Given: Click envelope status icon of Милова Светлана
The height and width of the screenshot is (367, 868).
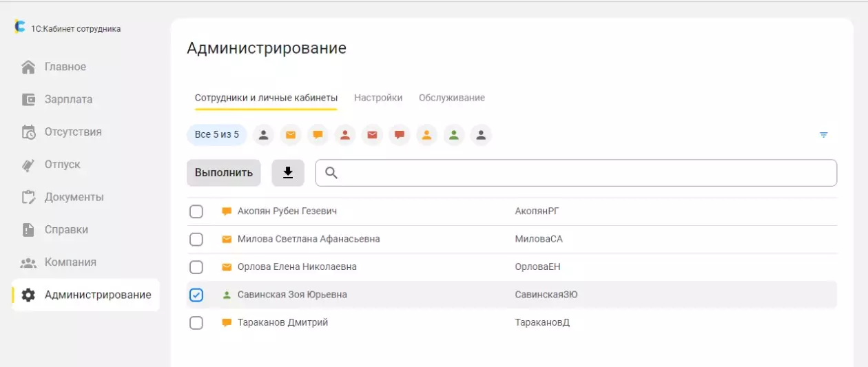Looking at the screenshot, I should (x=227, y=239).
